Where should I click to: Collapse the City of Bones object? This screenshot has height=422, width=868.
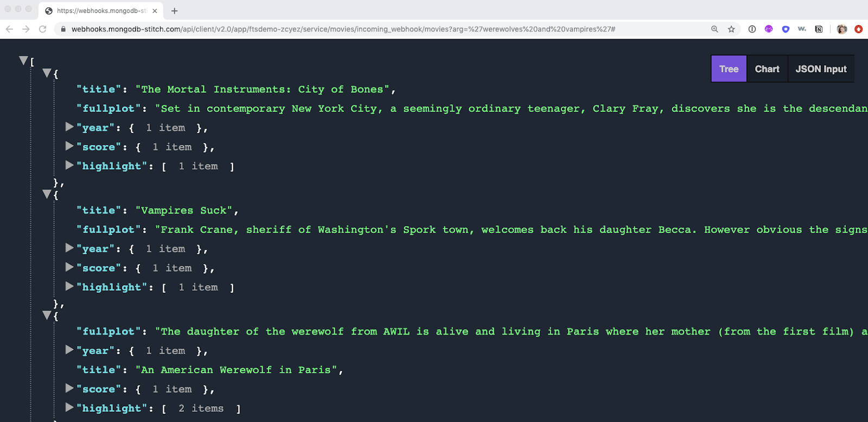pyautogui.click(x=47, y=73)
